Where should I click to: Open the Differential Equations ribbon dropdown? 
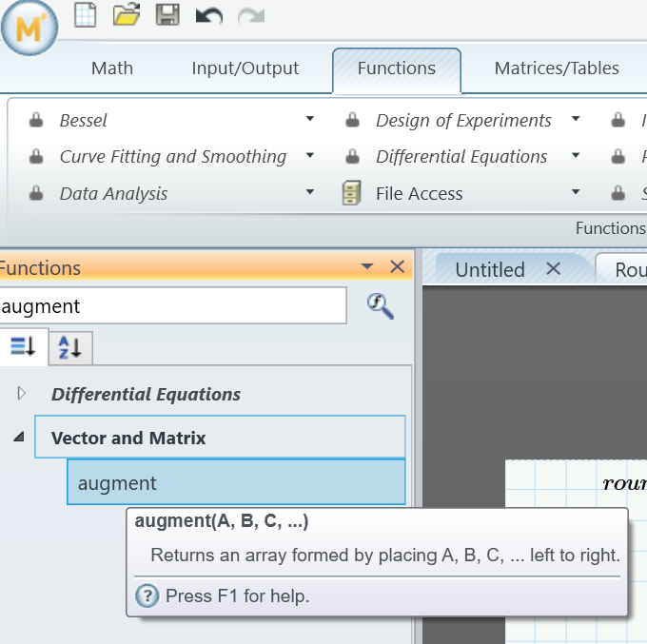click(575, 156)
